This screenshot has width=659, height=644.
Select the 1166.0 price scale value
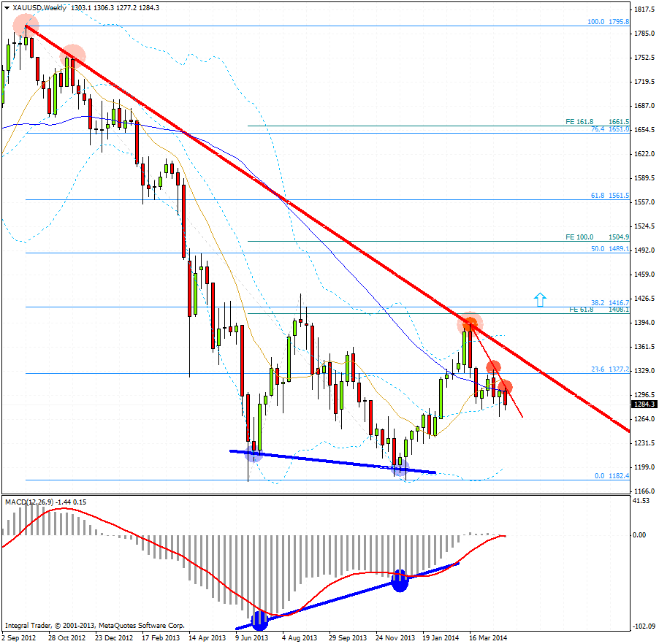point(644,491)
